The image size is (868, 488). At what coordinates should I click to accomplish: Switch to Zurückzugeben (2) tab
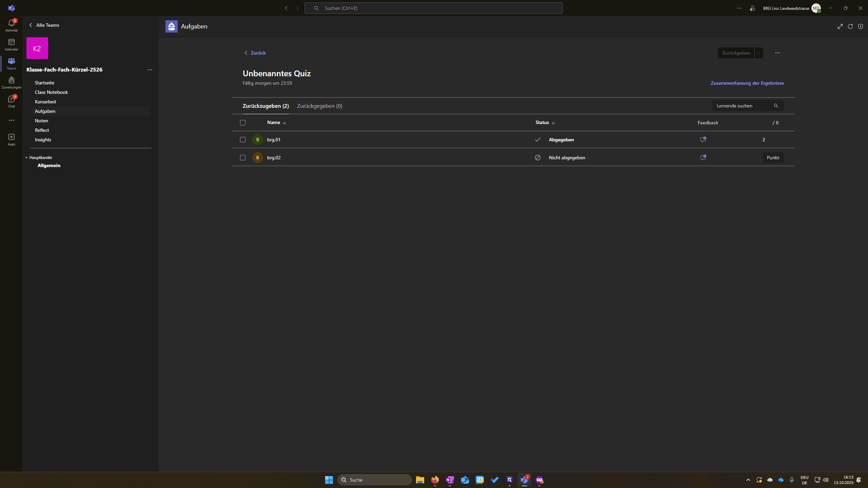click(266, 106)
